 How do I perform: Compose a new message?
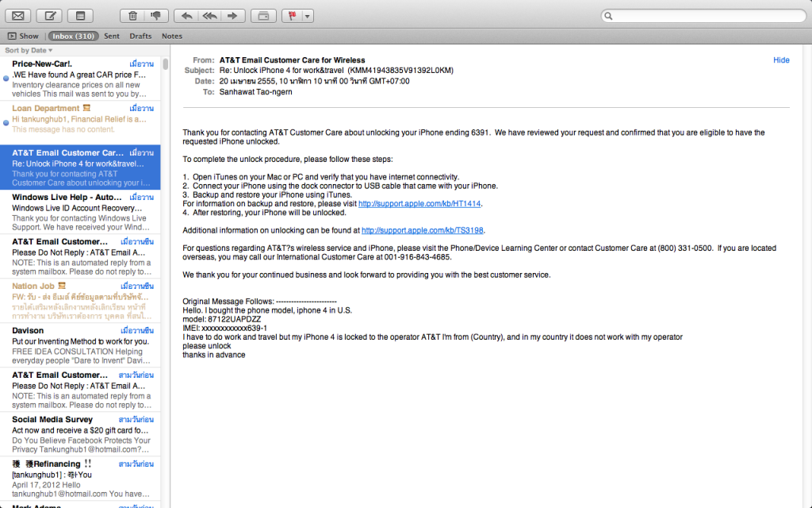50,15
